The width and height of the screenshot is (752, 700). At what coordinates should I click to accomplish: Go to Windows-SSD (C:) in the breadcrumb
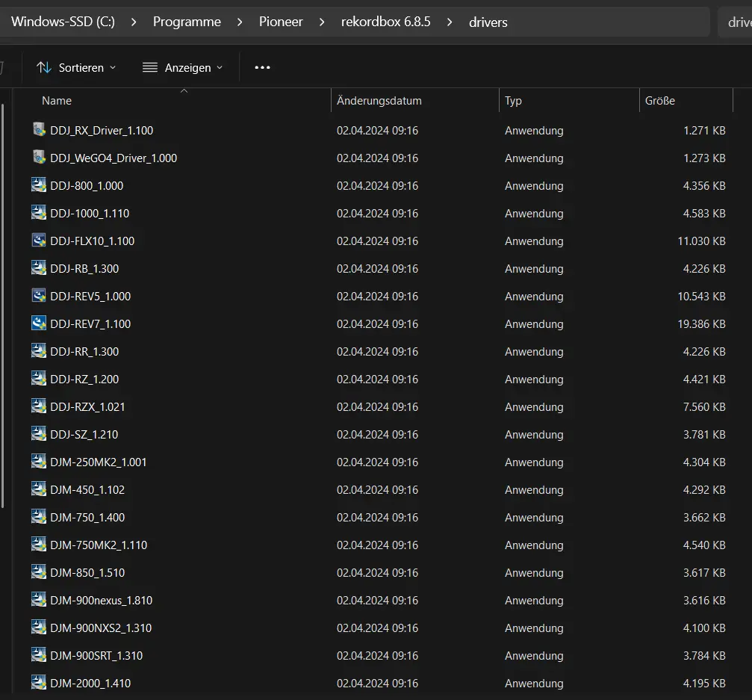[x=63, y=22]
